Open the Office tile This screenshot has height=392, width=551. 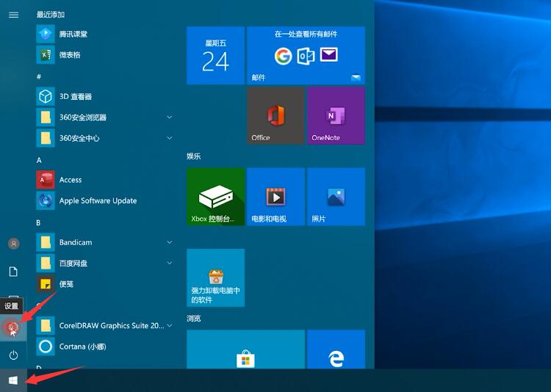pyautogui.click(x=275, y=115)
